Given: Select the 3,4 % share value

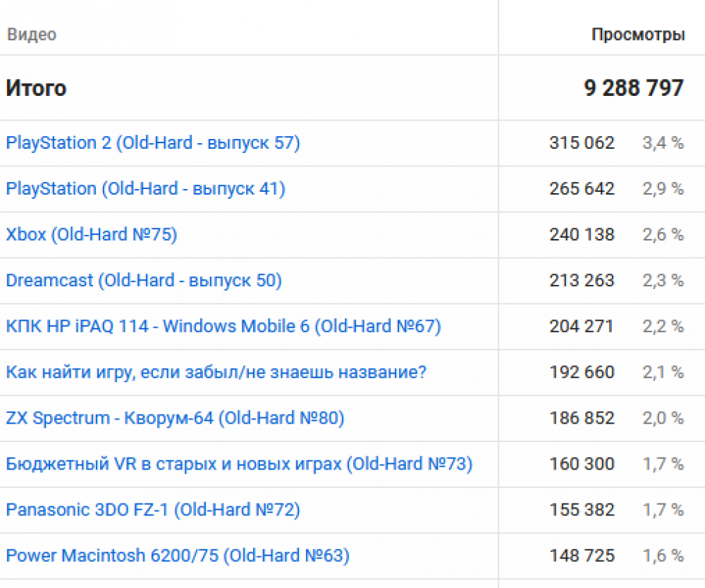Looking at the screenshot, I should (x=663, y=143).
